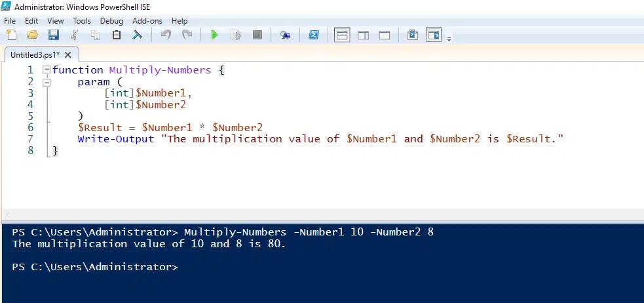Collapse the function block on line 1

tap(47, 70)
